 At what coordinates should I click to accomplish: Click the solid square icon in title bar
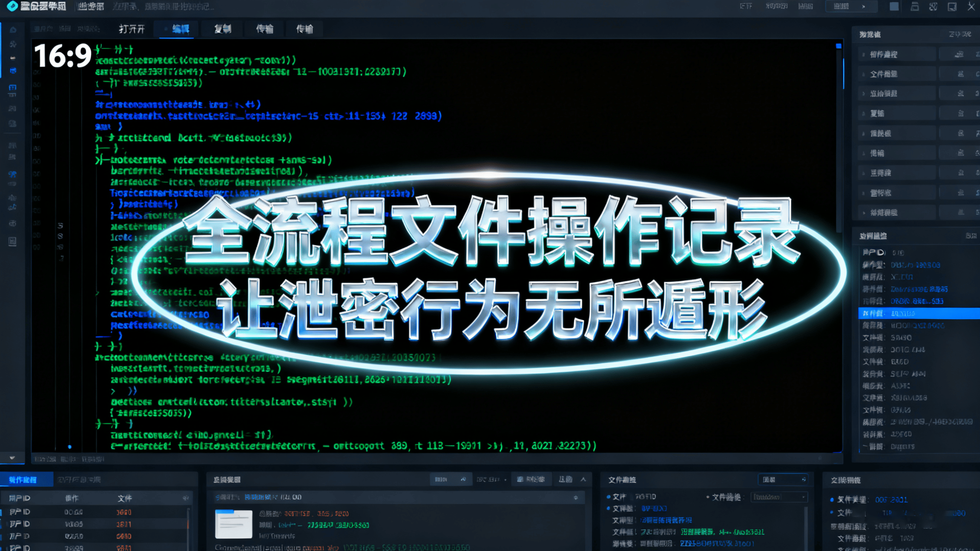pos(894,6)
